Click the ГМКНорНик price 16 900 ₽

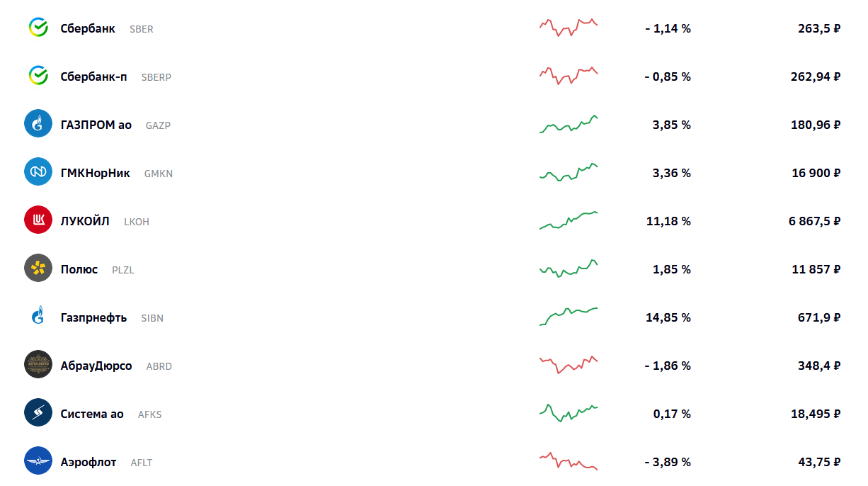(x=815, y=174)
